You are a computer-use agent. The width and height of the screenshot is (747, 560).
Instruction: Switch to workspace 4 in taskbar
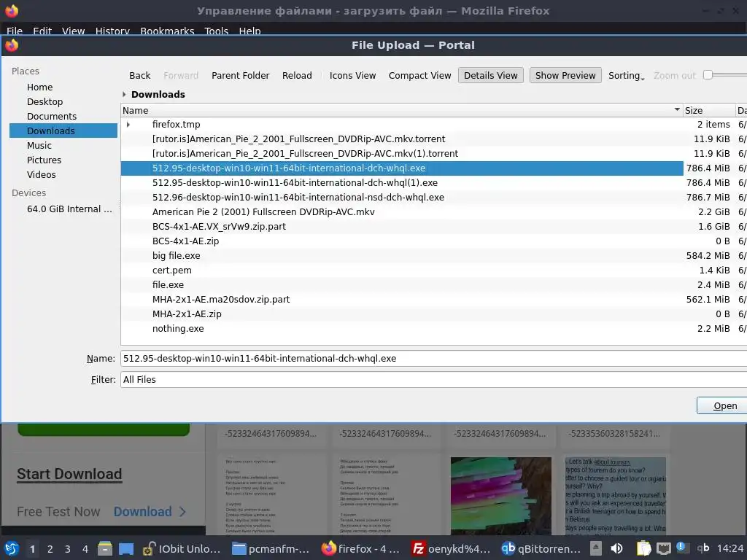tap(85, 549)
